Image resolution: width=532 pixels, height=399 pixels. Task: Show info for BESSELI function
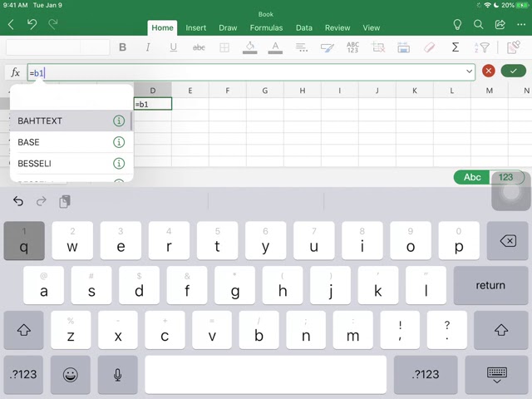[x=119, y=164]
